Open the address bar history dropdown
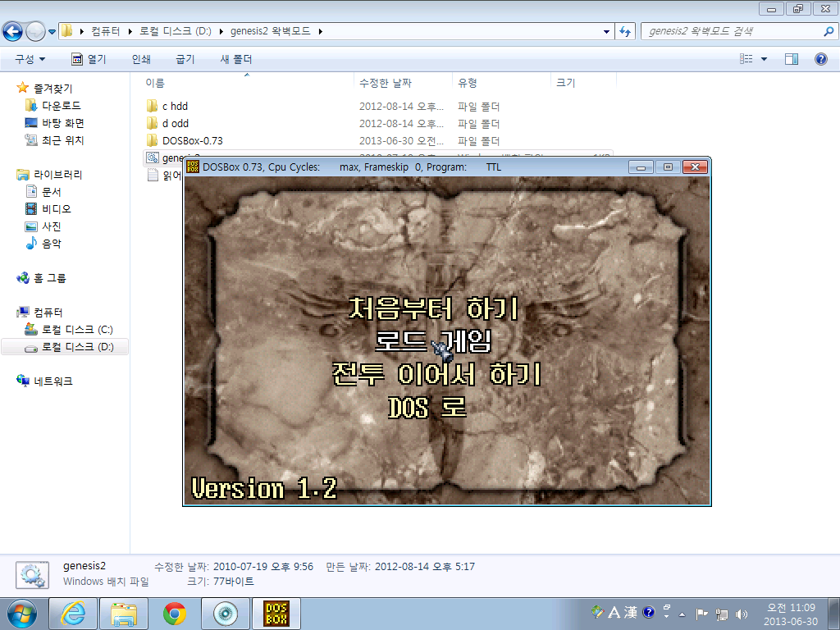The width and height of the screenshot is (840, 630). coord(606,32)
